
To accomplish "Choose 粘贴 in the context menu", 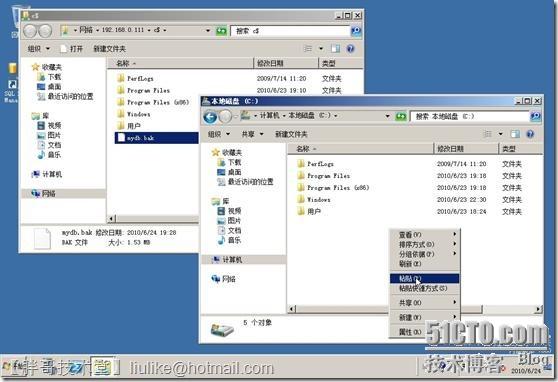I will [425, 278].
